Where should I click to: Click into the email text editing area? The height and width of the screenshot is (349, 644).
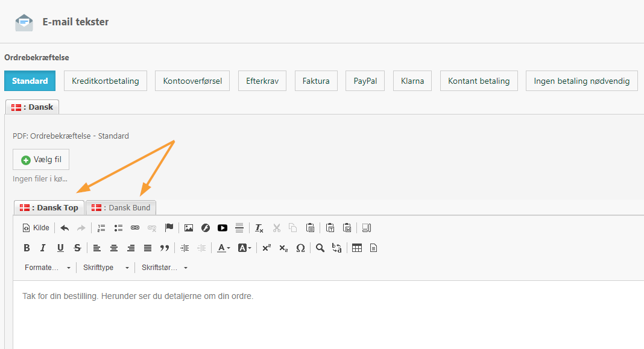[326, 313]
